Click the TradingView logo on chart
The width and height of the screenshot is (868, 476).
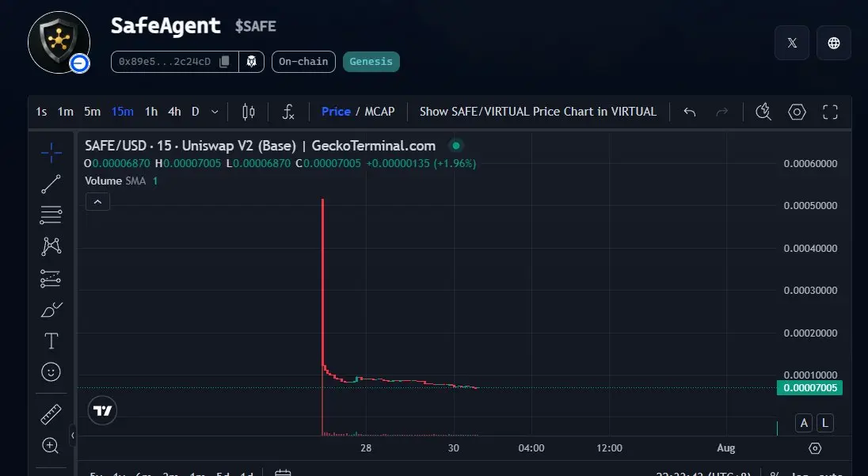[x=102, y=411]
